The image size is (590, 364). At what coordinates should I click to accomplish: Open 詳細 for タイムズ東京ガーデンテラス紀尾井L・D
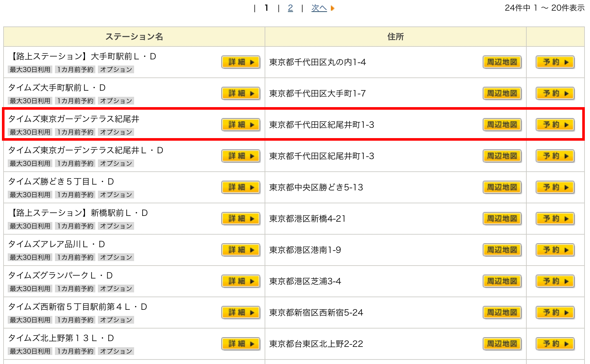pos(241,156)
